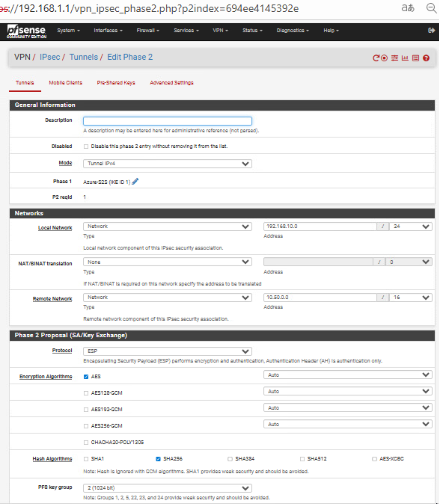The width and height of the screenshot is (439, 504).
Task: Click the red help question mark icon
Action: pyautogui.click(x=426, y=58)
